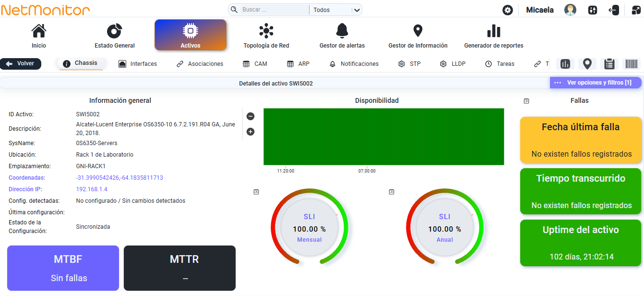This screenshot has height=296, width=644.
Task: Open the sliders preferences icon in the header
Action: [592, 10]
